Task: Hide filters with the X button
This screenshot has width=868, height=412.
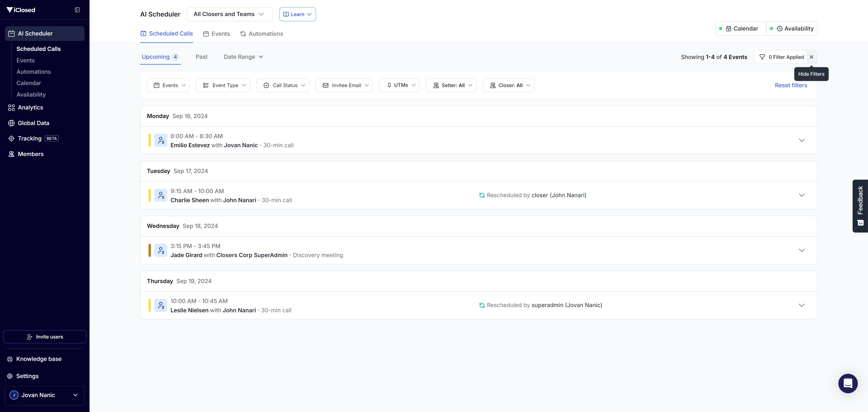Action: pyautogui.click(x=811, y=57)
